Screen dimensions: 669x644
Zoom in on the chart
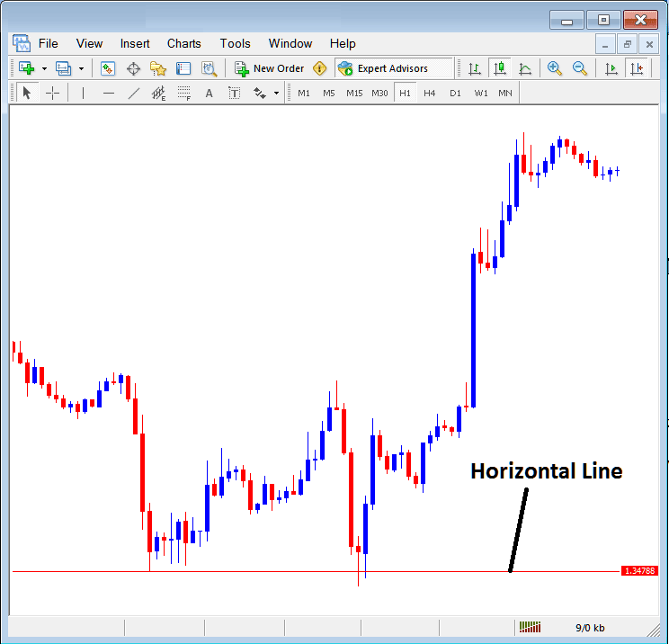point(555,68)
